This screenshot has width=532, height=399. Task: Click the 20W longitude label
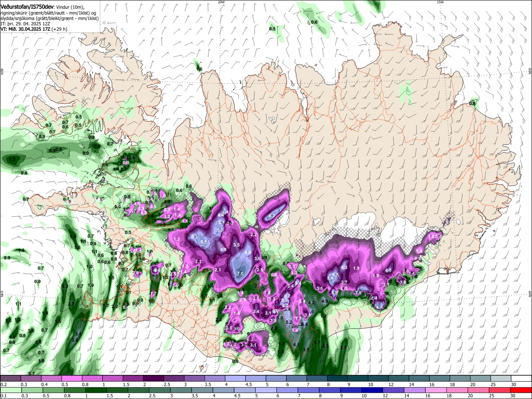coord(221,2)
